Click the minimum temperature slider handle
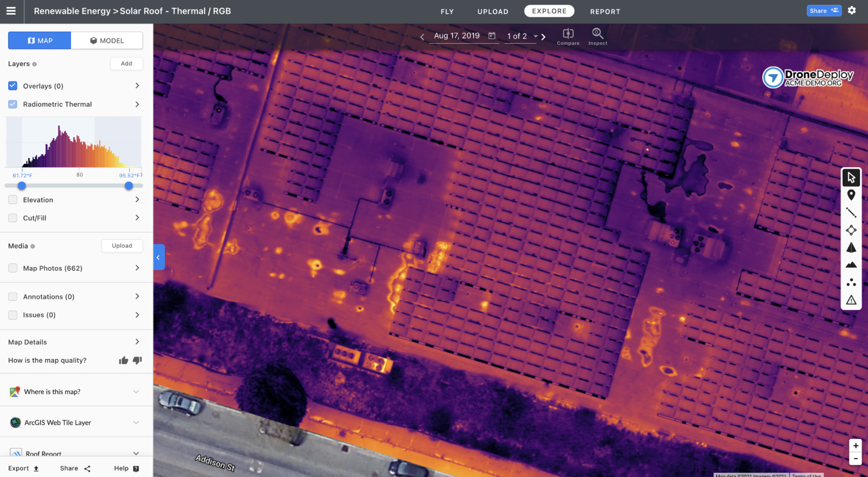The height and width of the screenshot is (477, 868). pos(22,186)
